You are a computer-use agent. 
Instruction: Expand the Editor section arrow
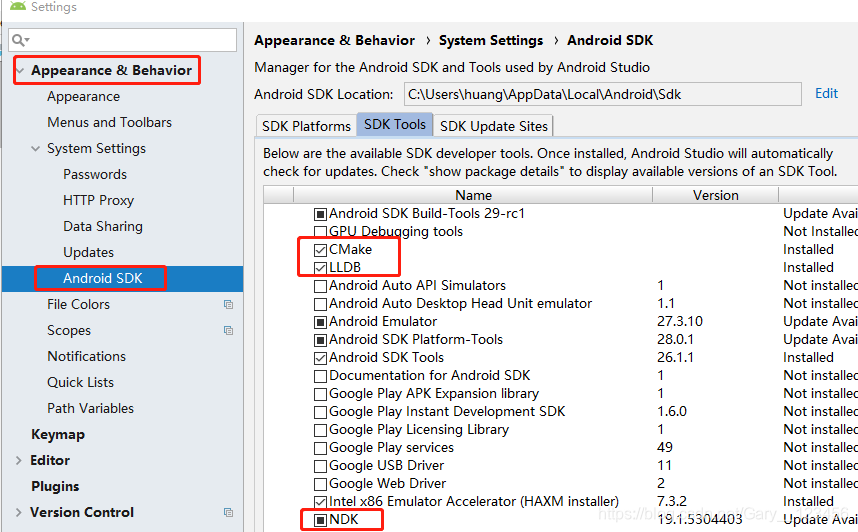pos(19,461)
